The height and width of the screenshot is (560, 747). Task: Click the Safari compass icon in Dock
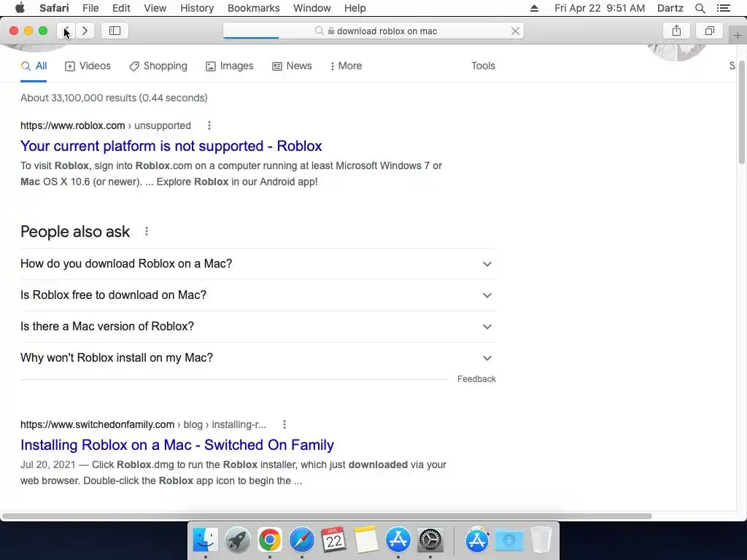tap(301, 540)
